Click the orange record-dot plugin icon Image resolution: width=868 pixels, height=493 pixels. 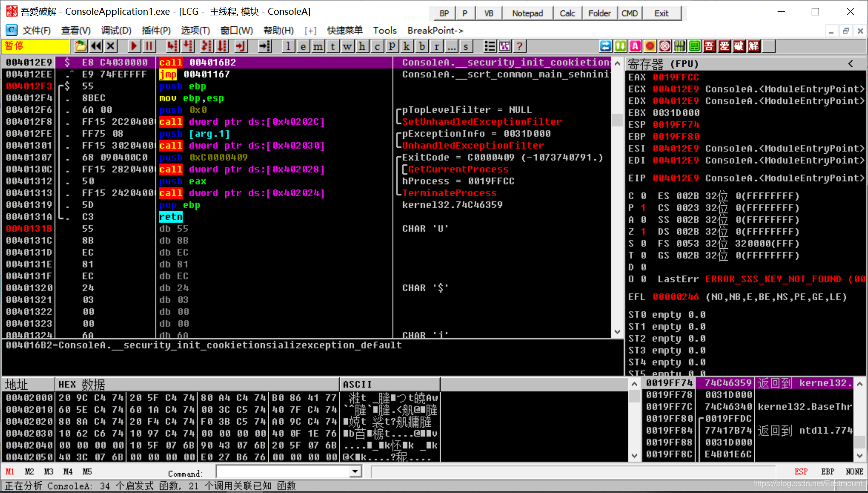(650, 46)
